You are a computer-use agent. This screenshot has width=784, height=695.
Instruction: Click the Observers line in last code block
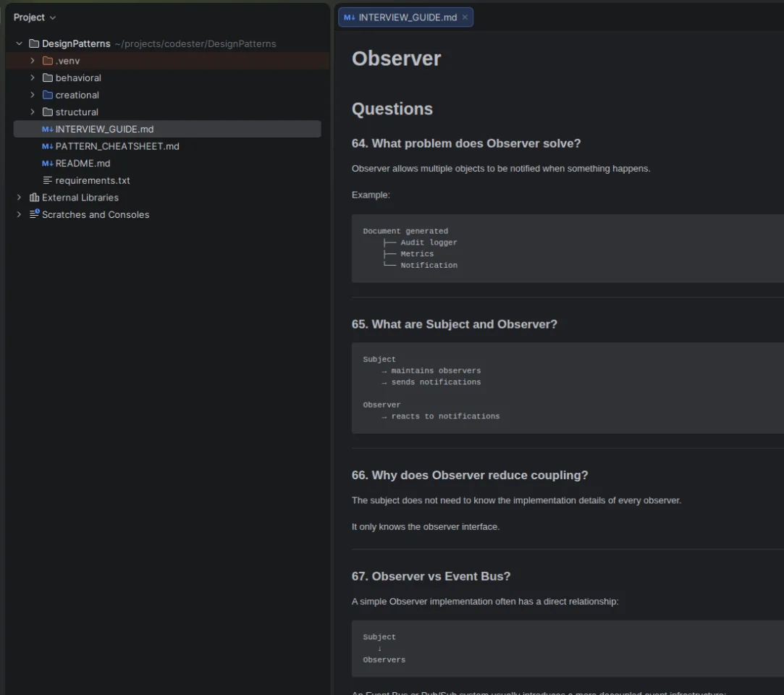tap(384, 660)
